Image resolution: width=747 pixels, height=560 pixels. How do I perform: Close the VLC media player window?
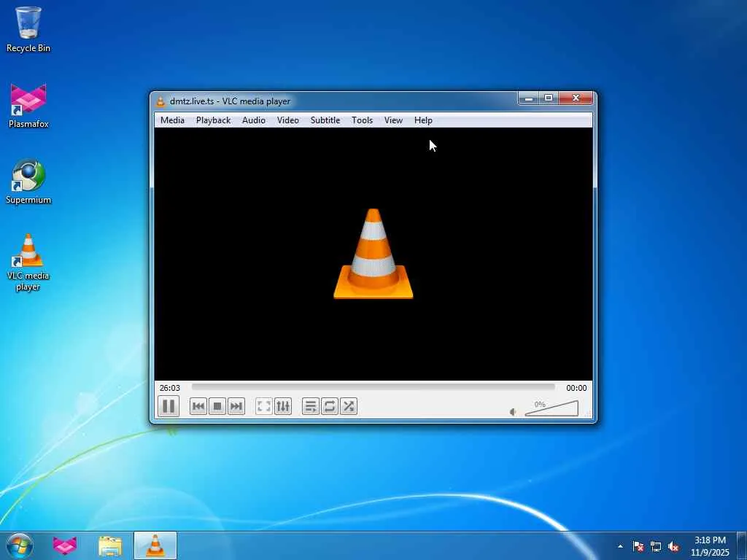(x=576, y=98)
